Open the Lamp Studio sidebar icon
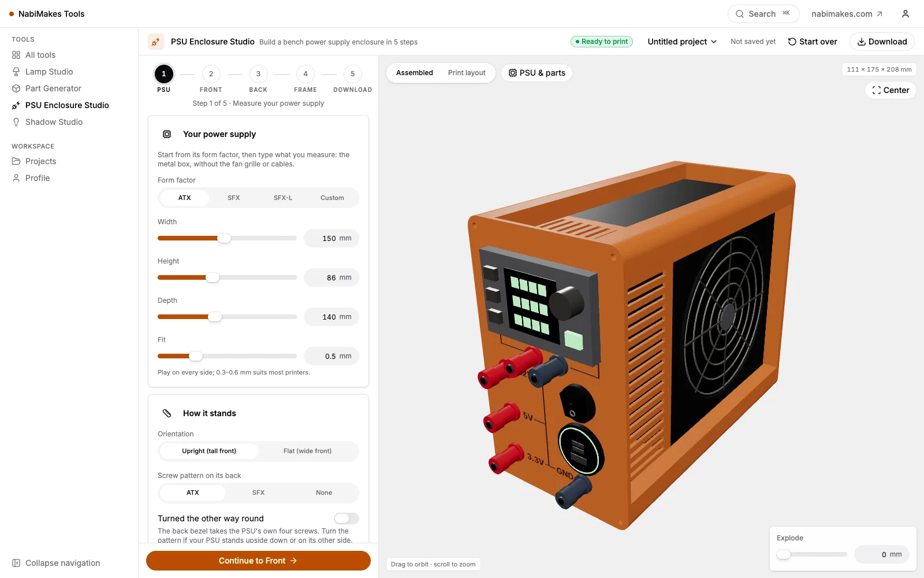This screenshot has width=924, height=578. coord(16,72)
